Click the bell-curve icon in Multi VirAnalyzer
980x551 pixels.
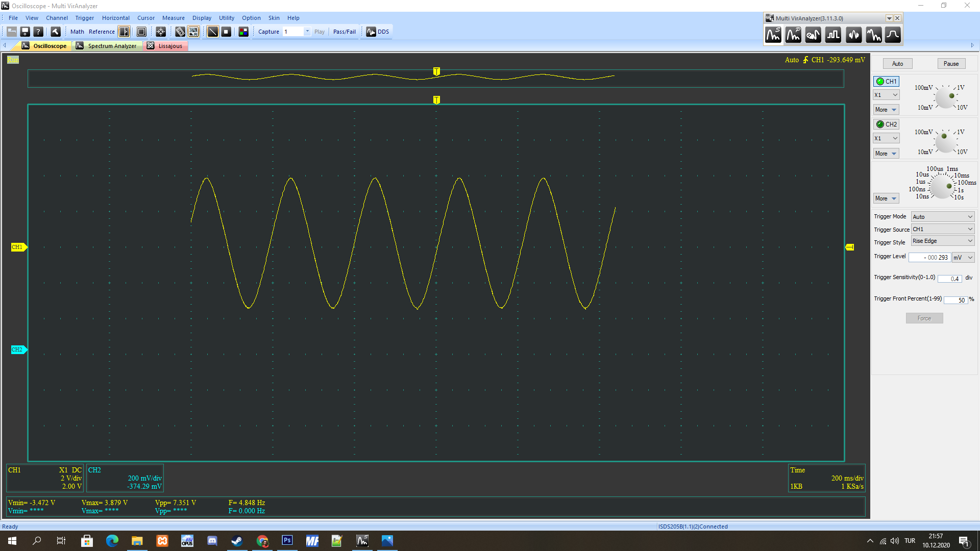click(x=893, y=35)
